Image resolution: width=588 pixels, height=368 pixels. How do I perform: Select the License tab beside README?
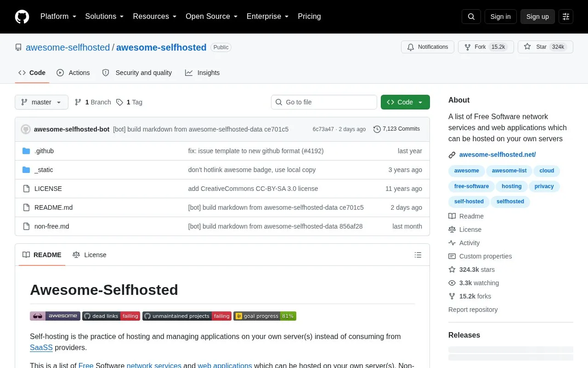tap(90, 255)
